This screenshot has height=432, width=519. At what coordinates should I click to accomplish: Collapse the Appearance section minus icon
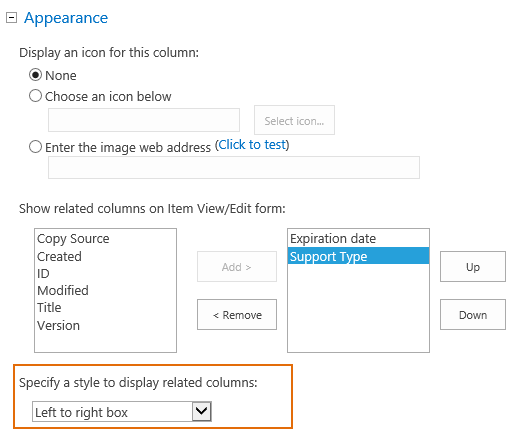11,18
